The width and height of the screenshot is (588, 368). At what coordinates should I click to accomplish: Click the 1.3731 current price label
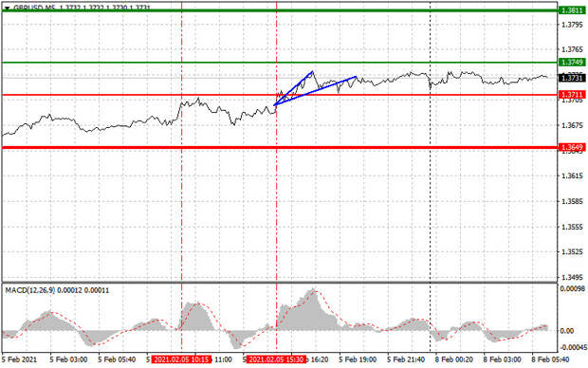pyautogui.click(x=572, y=78)
